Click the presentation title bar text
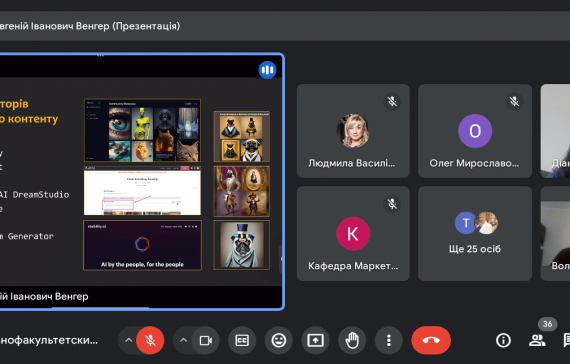The height and width of the screenshot is (364, 570). coord(90,26)
